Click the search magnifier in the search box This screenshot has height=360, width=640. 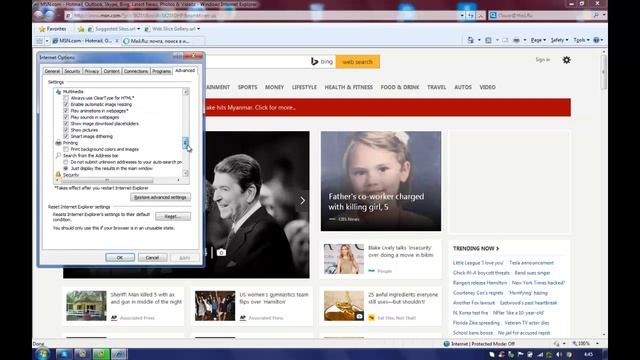(596, 15)
